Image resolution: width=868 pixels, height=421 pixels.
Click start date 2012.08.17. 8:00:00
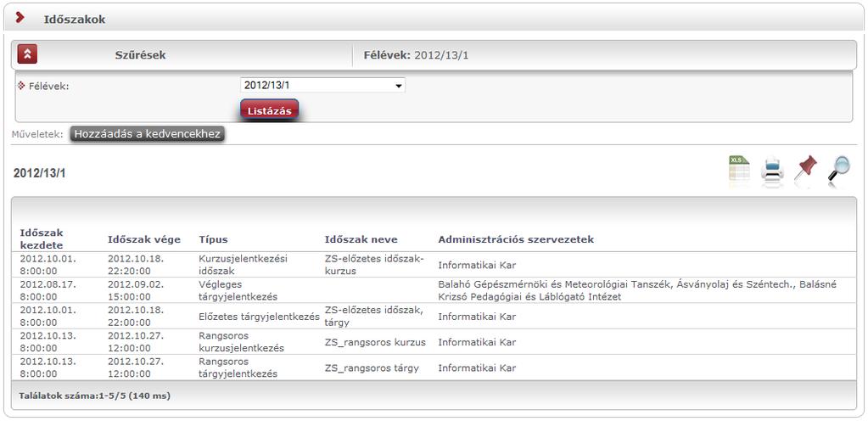[48, 290]
